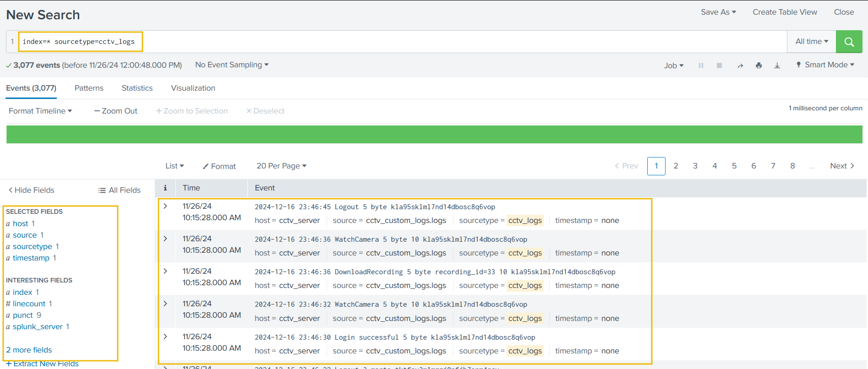Click the green search magnifier button
Image resolution: width=868 pixels, height=369 pixels.
pyautogui.click(x=849, y=42)
